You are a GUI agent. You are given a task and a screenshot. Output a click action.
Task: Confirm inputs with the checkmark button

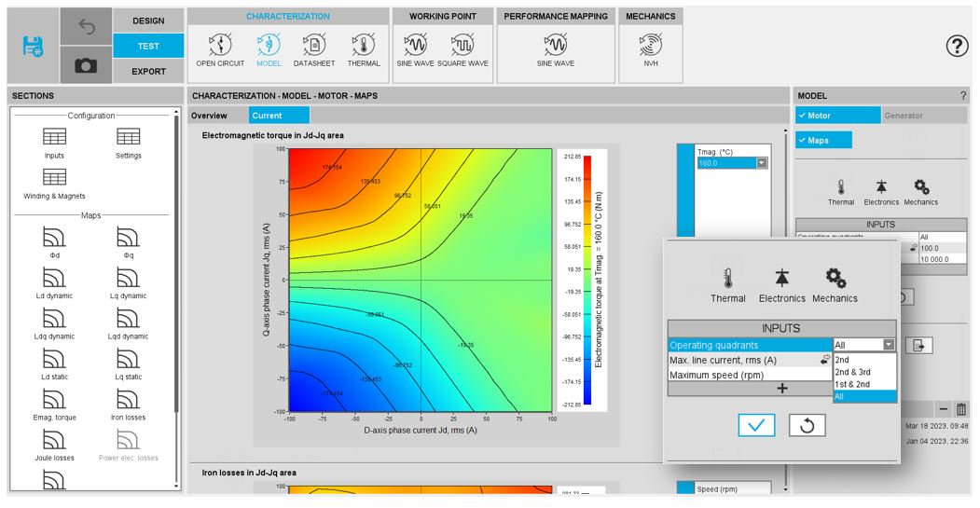click(x=756, y=425)
